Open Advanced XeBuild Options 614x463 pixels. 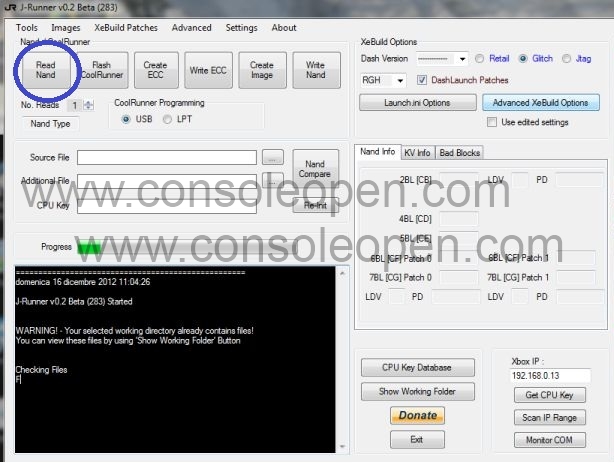(541, 103)
